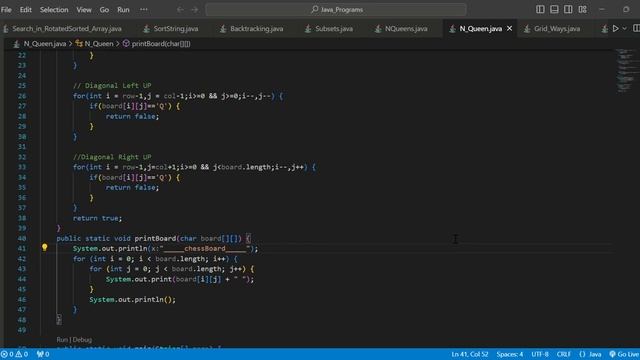
Task: Change encoding via UTF-8
Action: click(x=540, y=354)
